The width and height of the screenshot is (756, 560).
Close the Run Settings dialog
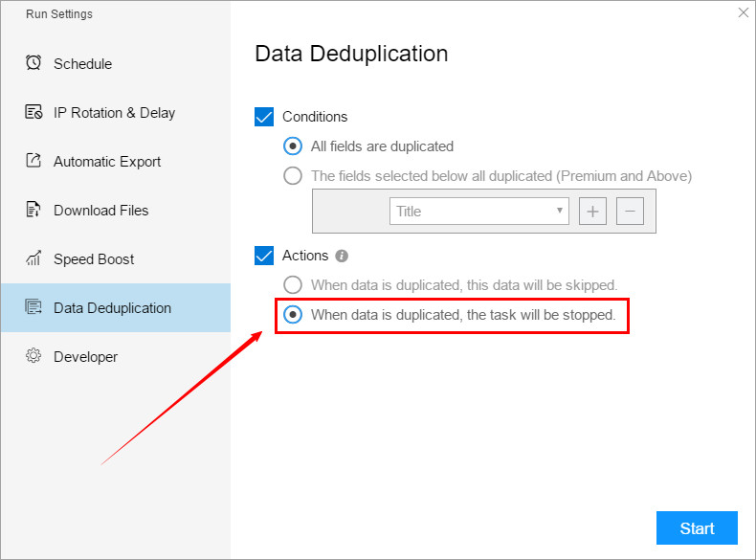(744, 12)
